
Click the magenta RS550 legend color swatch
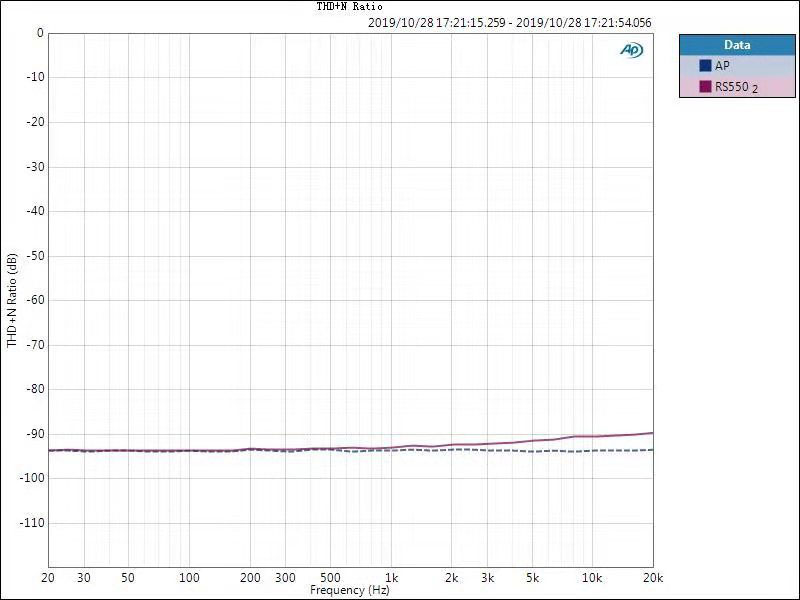[705, 87]
